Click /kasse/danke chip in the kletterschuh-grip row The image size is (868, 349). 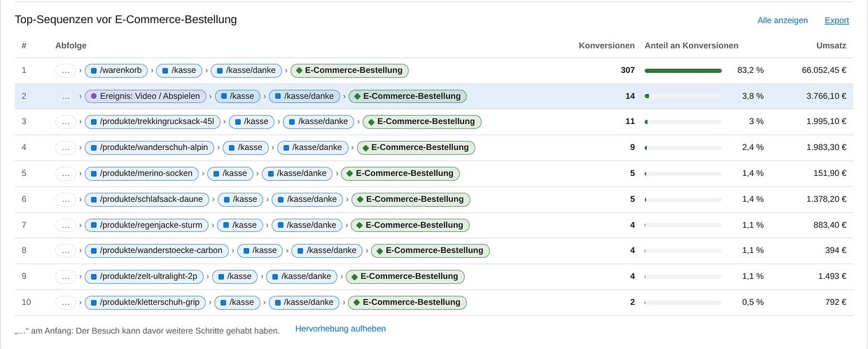[302, 302]
